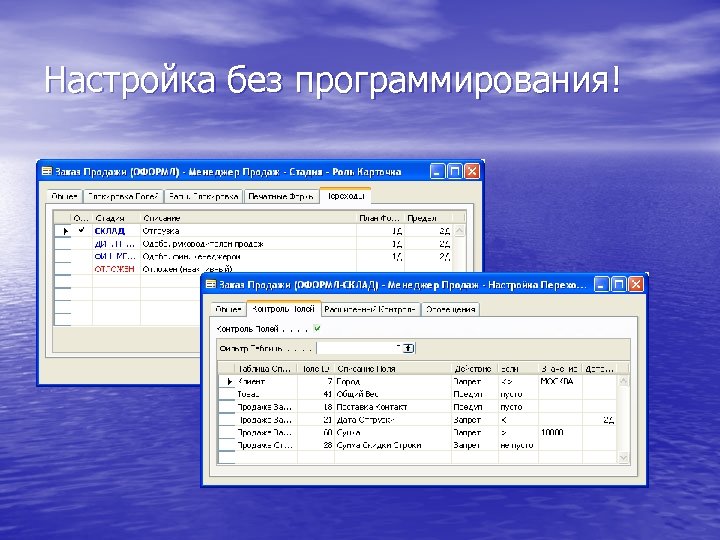Viewport: 720px width, 540px height.
Task: Click 2Д cell in Дата Отгрузки row
Action: 599,420
